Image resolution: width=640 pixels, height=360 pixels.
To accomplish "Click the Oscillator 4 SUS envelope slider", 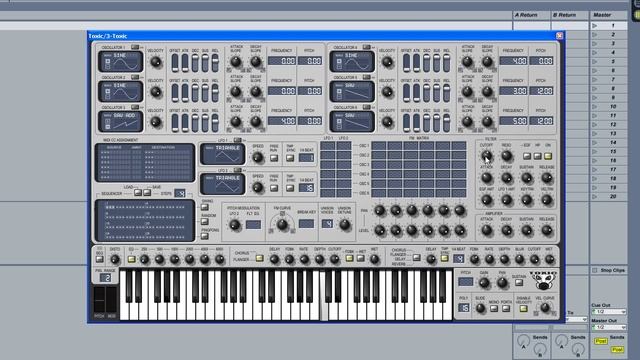I will tap(436, 63).
